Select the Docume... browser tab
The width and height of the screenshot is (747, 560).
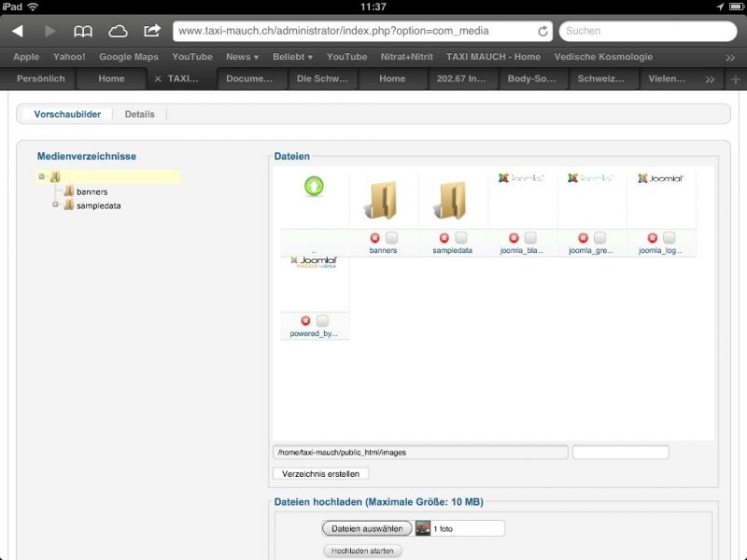[x=249, y=79]
